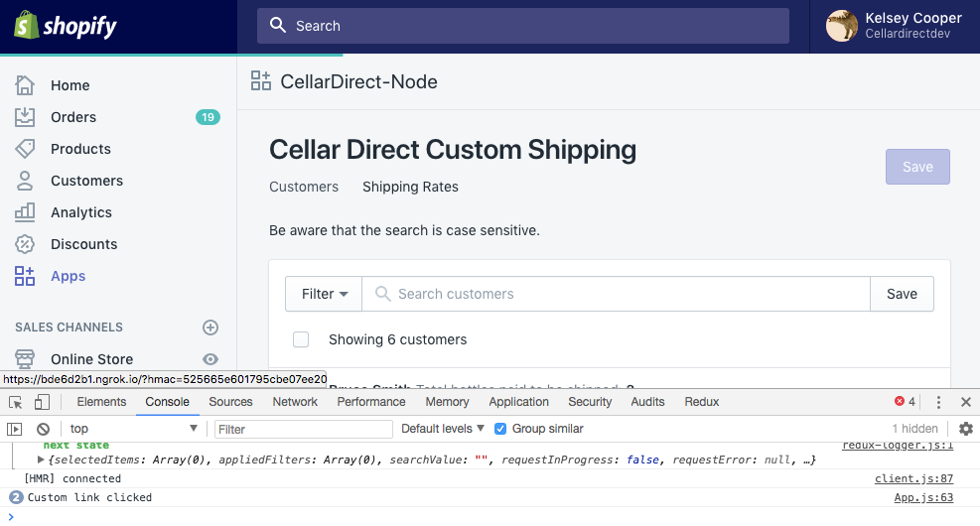Go to Orders in sidebar
The height and width of the screenshot is (526, 980).
point(73,117)
